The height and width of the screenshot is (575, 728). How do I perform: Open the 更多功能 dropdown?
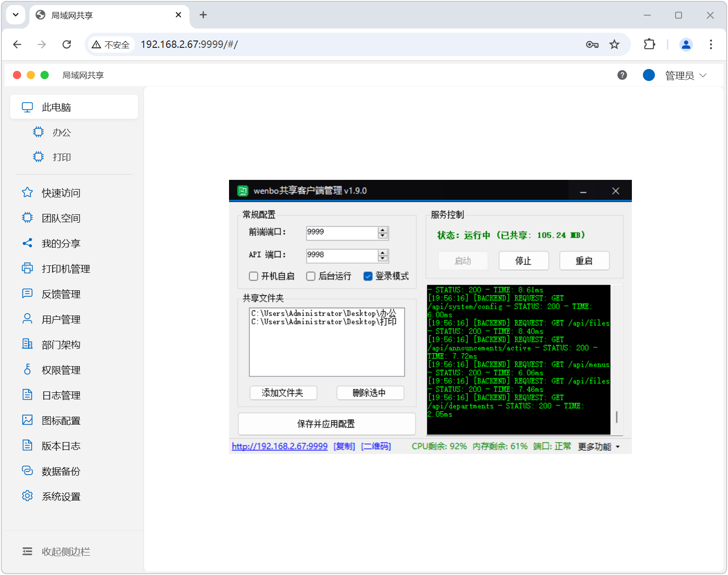599,447
